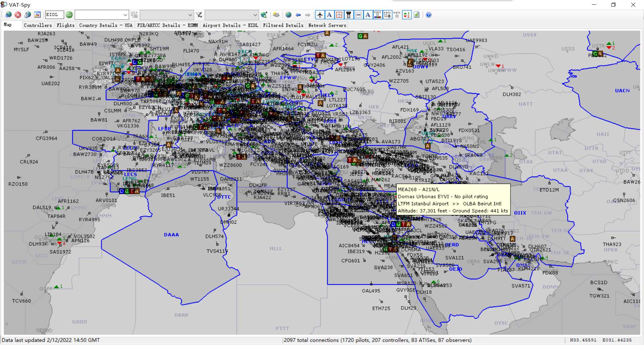Click the total connections status bar text
Screen dimensions: 644x345
pos(378,340)
